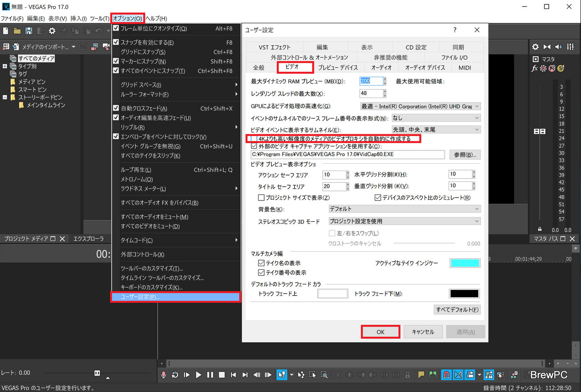Click the 参照 browse button

pos(465,154)
